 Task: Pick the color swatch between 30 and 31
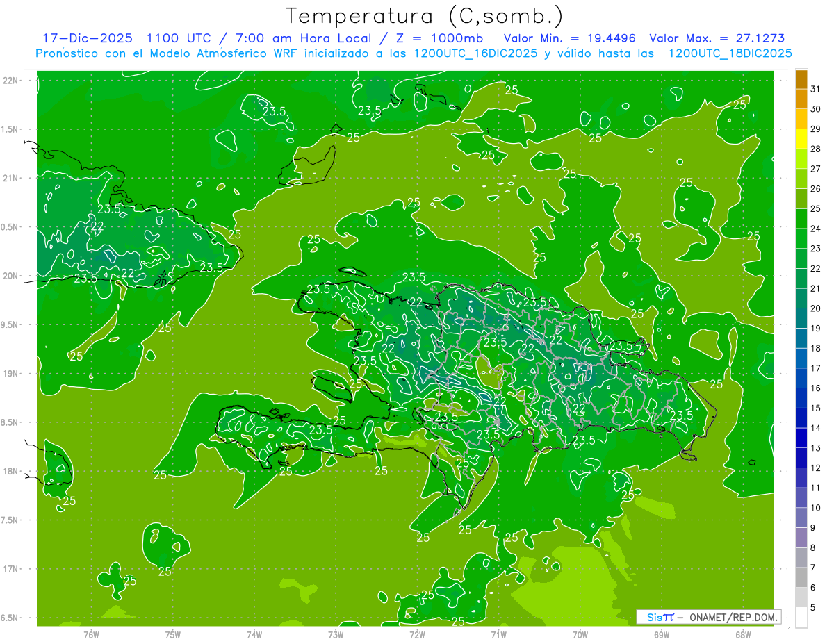(801, 99)
